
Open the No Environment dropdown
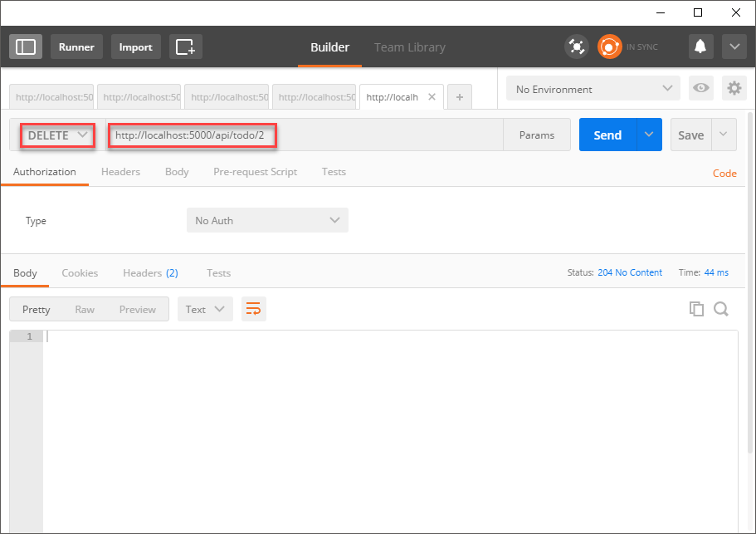pos(593,89)
